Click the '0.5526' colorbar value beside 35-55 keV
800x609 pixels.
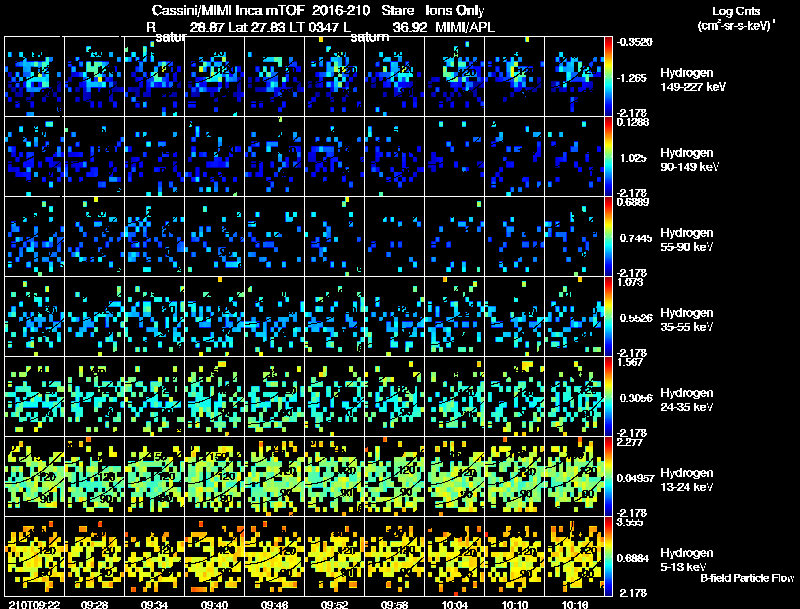point(636,318)
